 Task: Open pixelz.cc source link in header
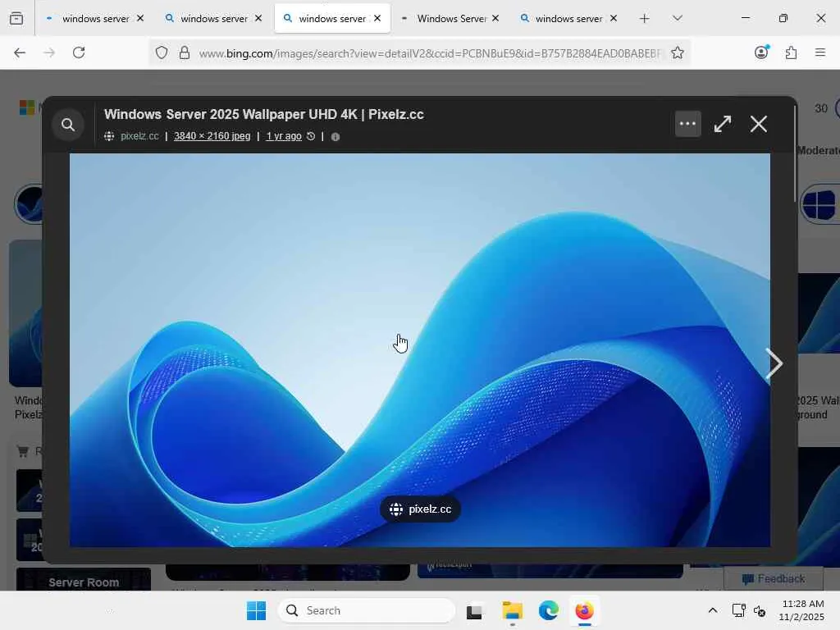(139, 136)
